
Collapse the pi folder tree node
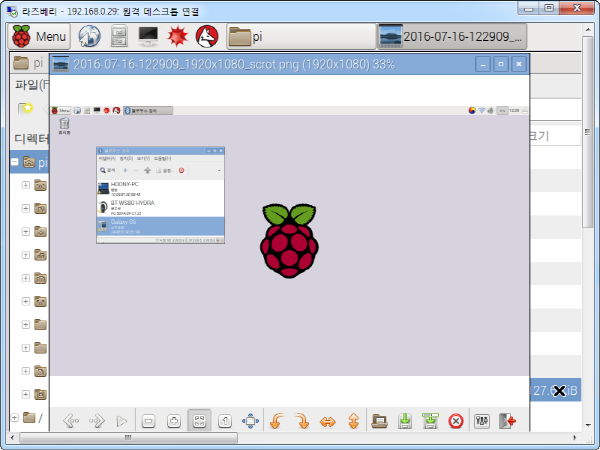pyautogui.click(x=15, y=162)
